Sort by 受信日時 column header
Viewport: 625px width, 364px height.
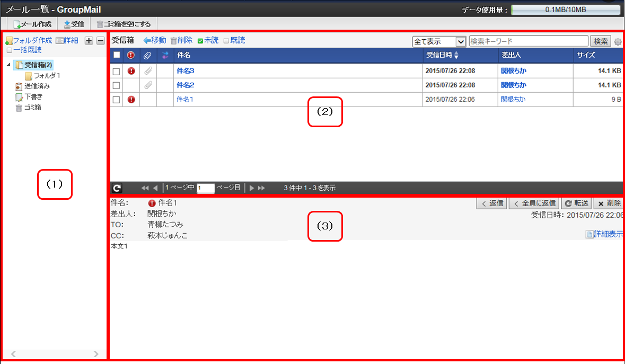tap(443, 55)
